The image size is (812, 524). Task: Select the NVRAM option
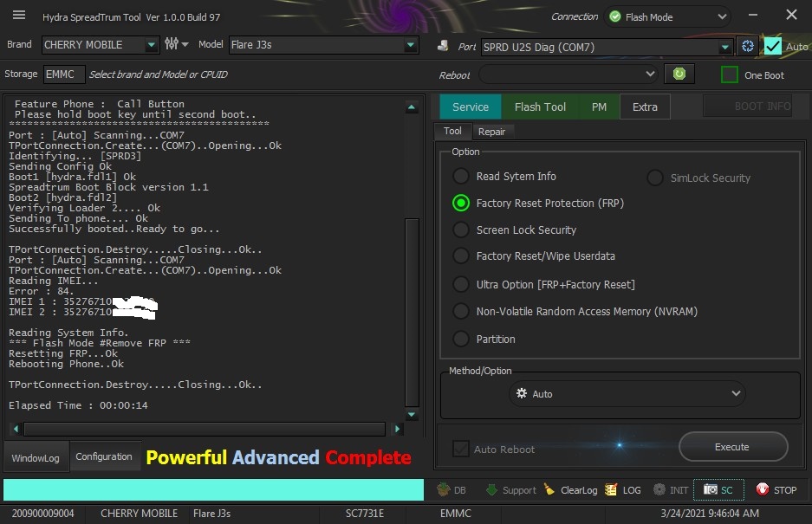coord(460,311)
